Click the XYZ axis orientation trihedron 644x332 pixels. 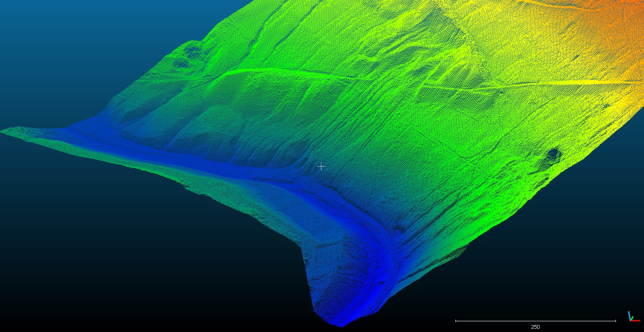point(632,317)
